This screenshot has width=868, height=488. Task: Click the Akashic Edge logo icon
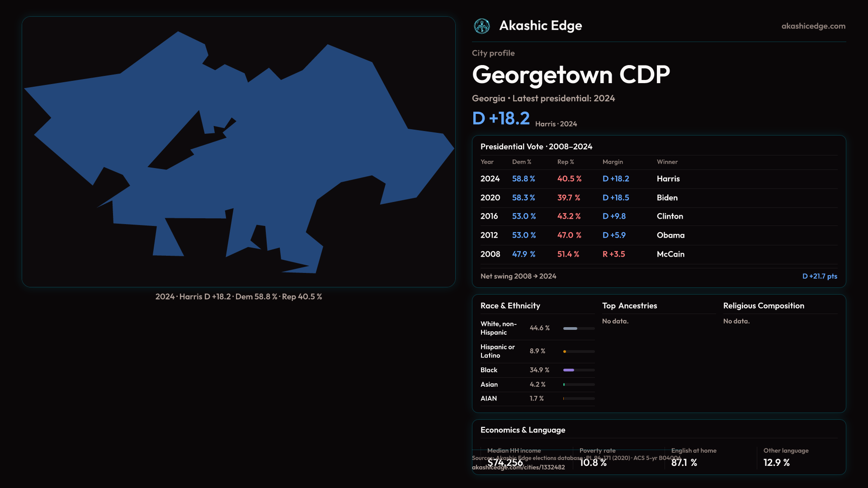(x=481, y=26)
